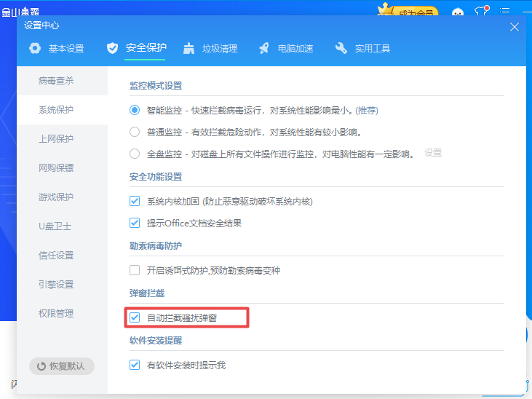Click the gear icon beside 基本设置
This screenshot has height=399, width=532.
point(35,48)
